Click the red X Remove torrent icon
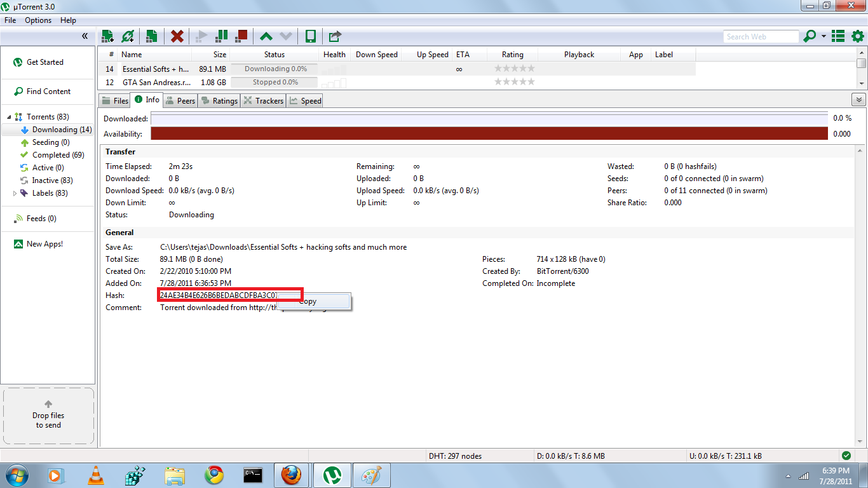 [177, 36]
